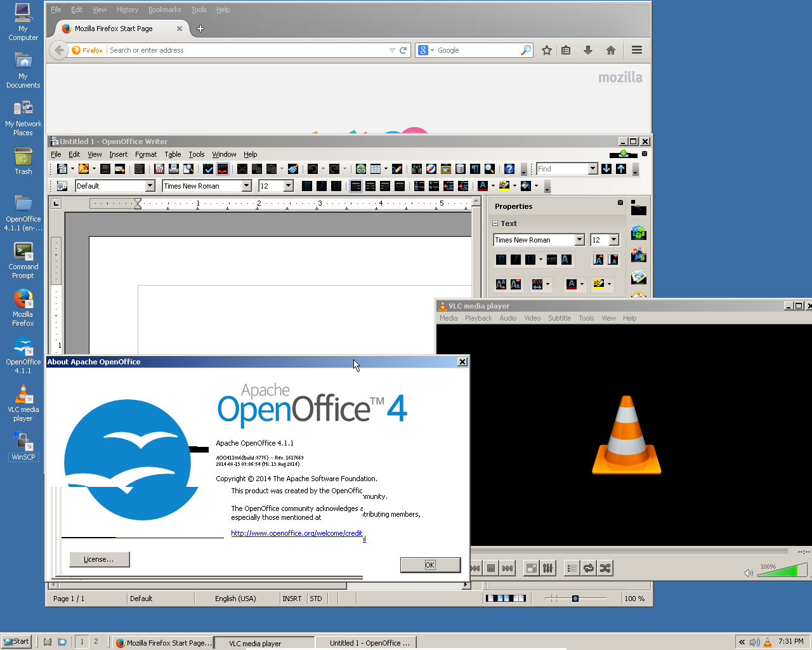Click the Undo icon in Writer toolbar
The image size is (812, 650).
[x=312, y=169]
